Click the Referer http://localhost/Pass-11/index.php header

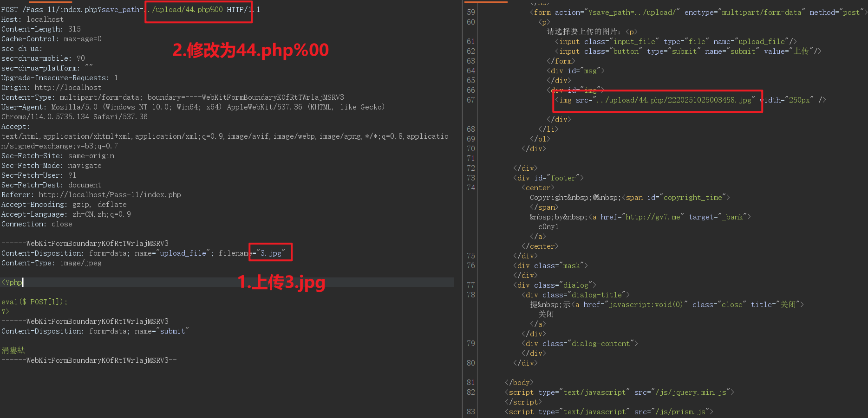(91, 194)
